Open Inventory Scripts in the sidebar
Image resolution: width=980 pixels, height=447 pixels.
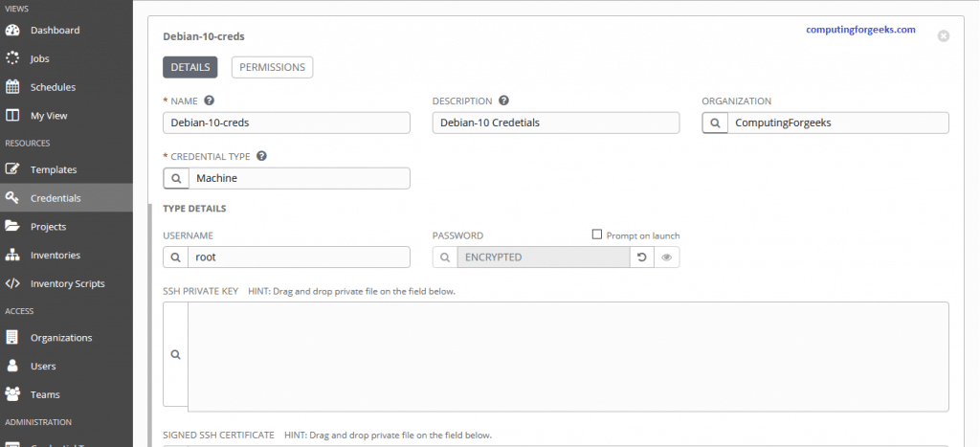tap(66, 284)
